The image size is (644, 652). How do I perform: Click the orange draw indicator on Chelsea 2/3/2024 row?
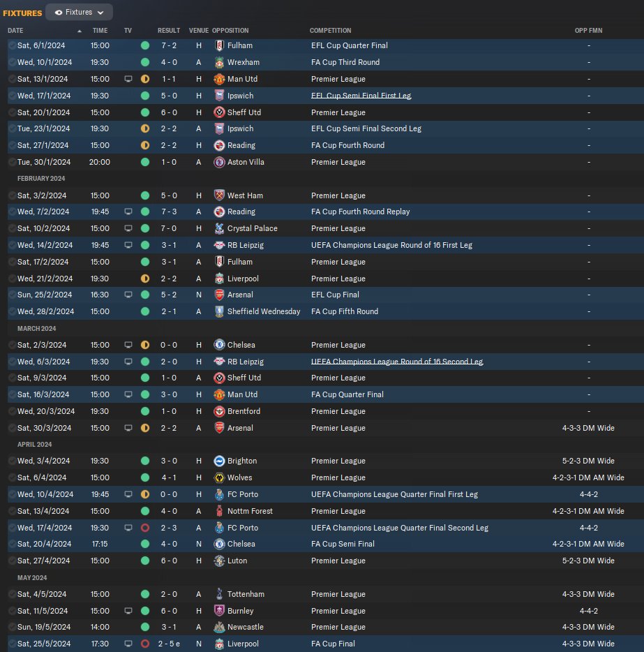pos(145,345)
